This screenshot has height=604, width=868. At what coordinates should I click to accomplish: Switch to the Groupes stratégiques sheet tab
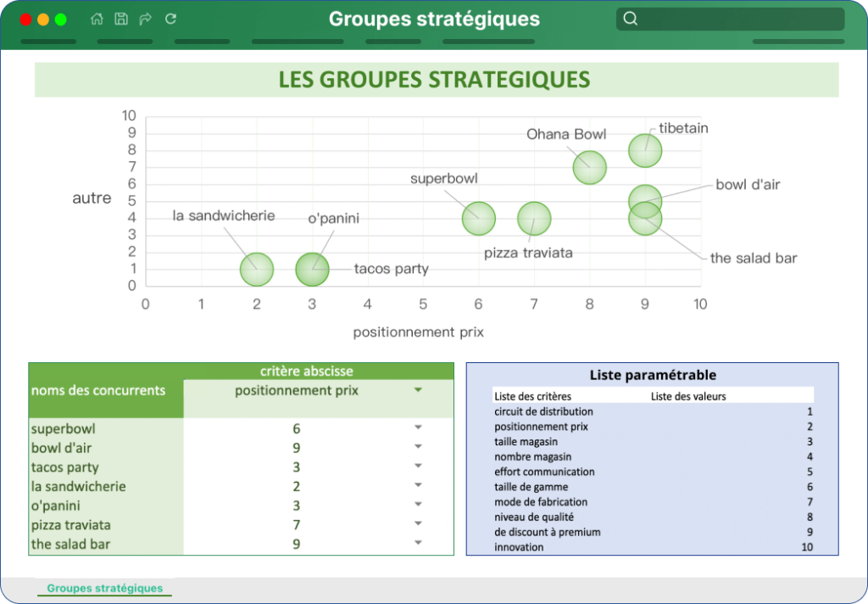(x=104, y=588)
